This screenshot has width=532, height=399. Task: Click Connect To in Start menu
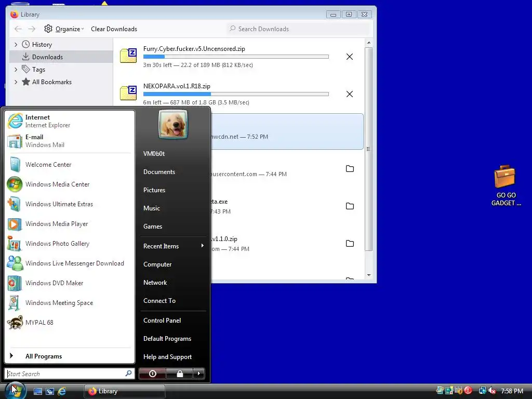[x=173, y=301]
